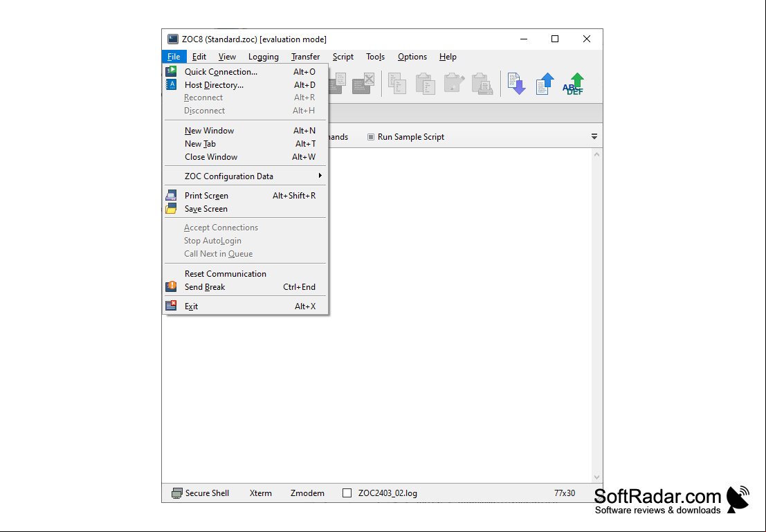Click the Save Screen folder icon
The height and width of the screenshot is (532, 766).
click(171, 209)
